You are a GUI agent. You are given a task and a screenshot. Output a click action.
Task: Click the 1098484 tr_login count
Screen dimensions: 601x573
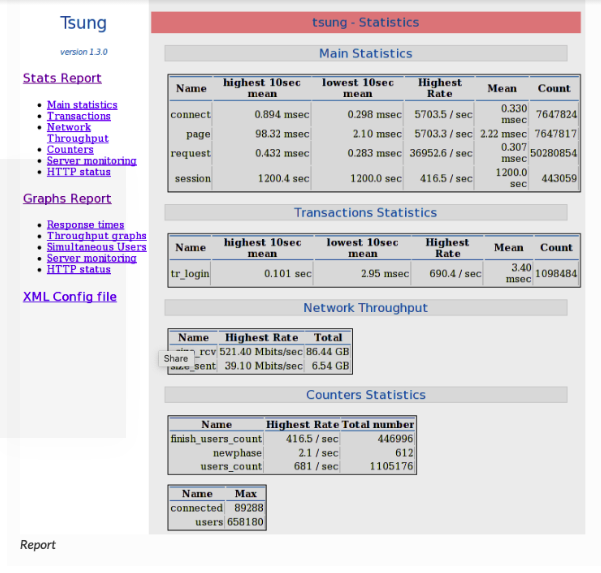[556, 273]
